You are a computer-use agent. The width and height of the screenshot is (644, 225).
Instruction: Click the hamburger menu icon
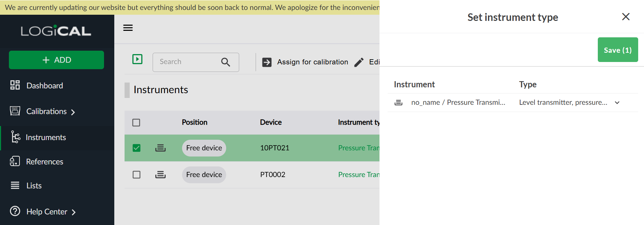tap(128, 28)
